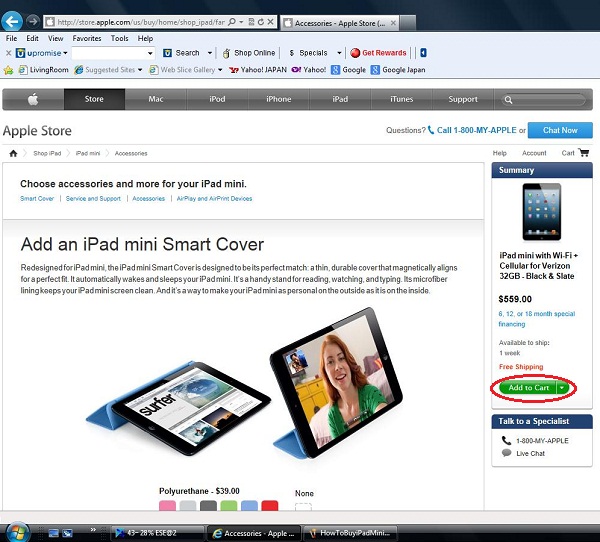Refresh the page using the address bar reload icon
Screen dimensions: 600x542
point(261,22)
